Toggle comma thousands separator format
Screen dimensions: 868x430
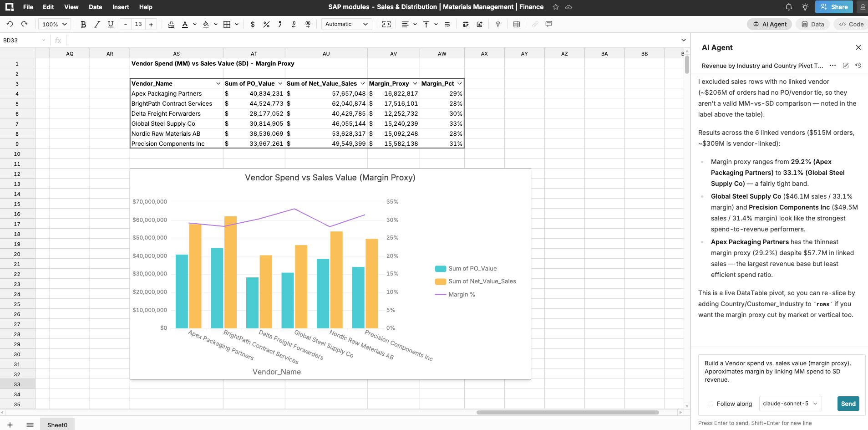(280, 24)
